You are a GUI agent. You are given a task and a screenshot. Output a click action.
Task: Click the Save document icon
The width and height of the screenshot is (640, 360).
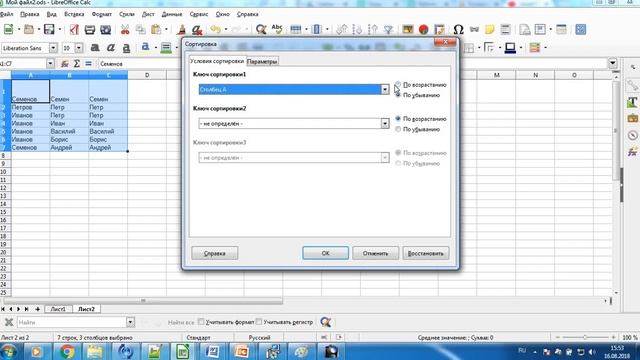pos(49,29)
